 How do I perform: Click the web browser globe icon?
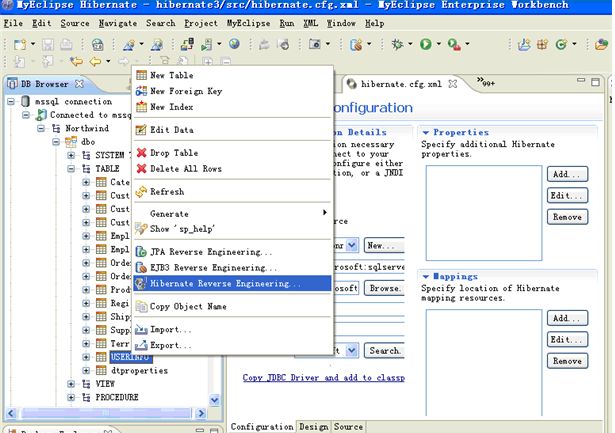[235, 44]
